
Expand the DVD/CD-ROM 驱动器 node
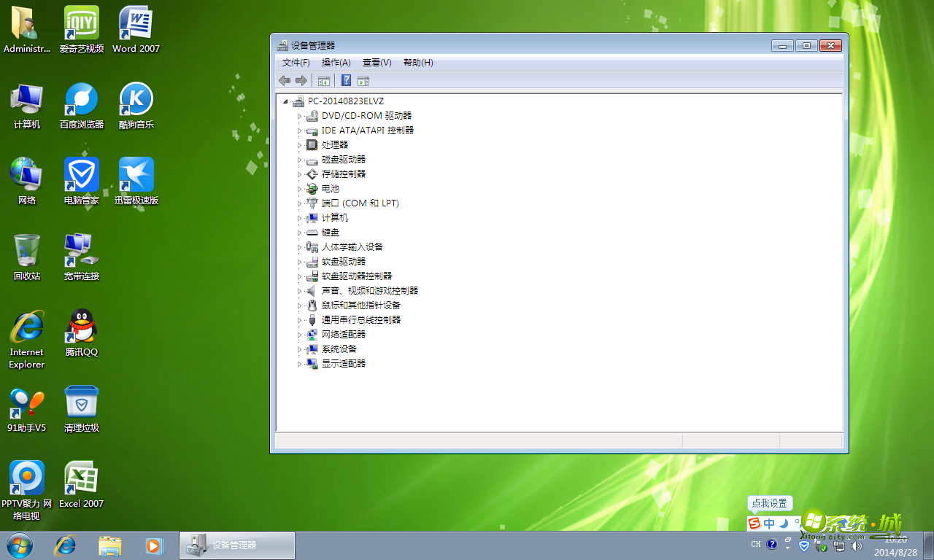click(x=299, y=115)
